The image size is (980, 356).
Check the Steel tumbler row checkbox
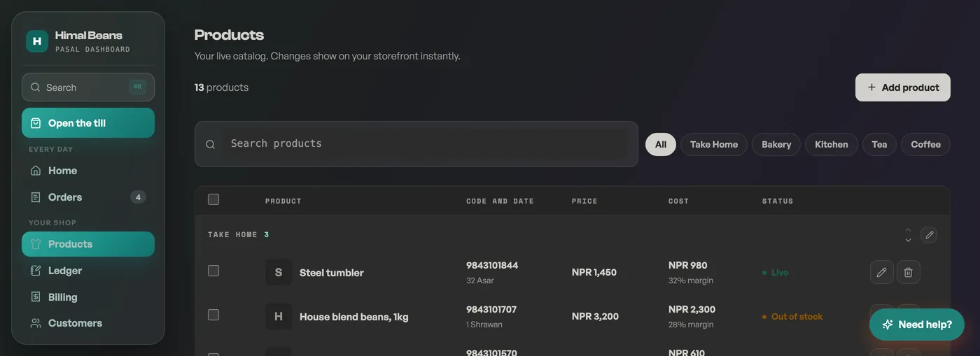(213, 271)
